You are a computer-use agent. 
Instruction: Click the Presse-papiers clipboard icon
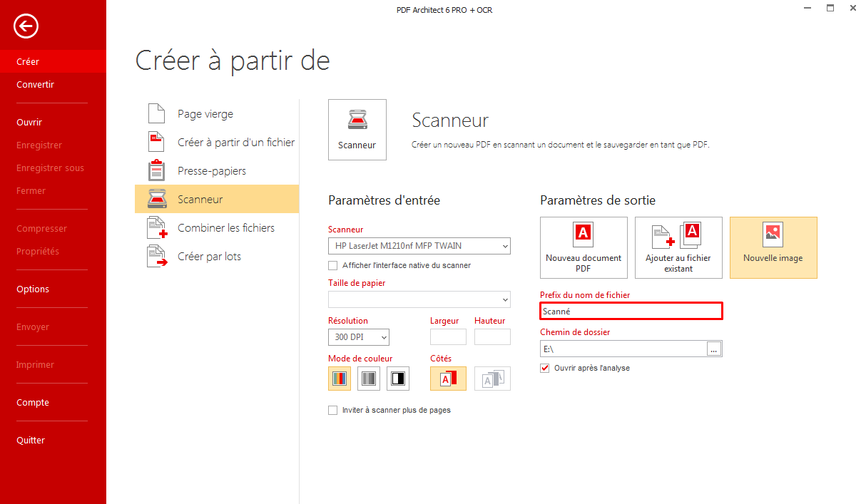click(x=156, y=171)
